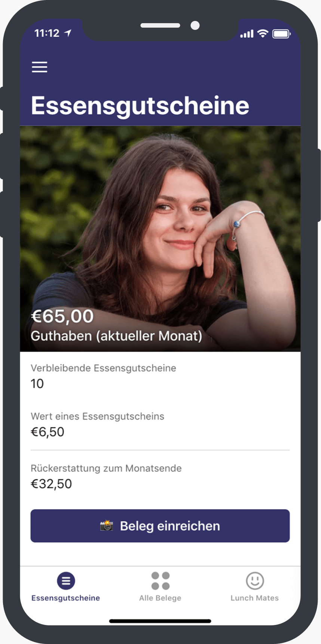Tap the Alle Belege four-dot icon
Viewport: 321px width, 644px height.
pos(160,581)
